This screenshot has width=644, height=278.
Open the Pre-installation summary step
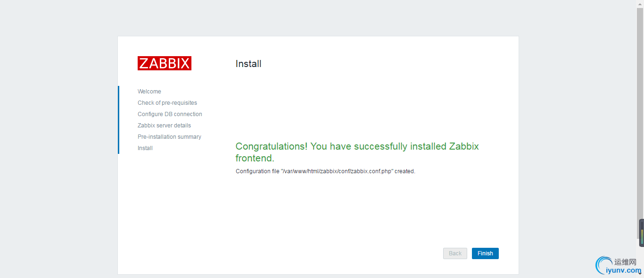click(169, 137)
